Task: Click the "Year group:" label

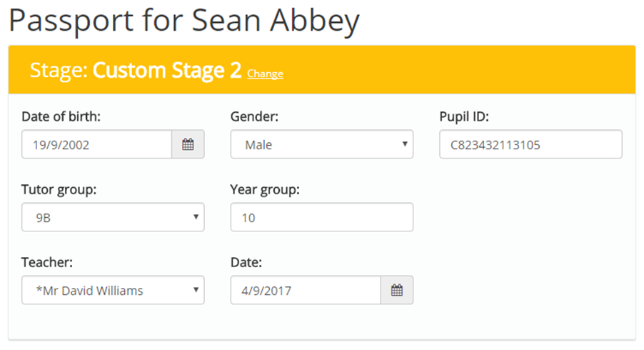Action: point(265,189)
